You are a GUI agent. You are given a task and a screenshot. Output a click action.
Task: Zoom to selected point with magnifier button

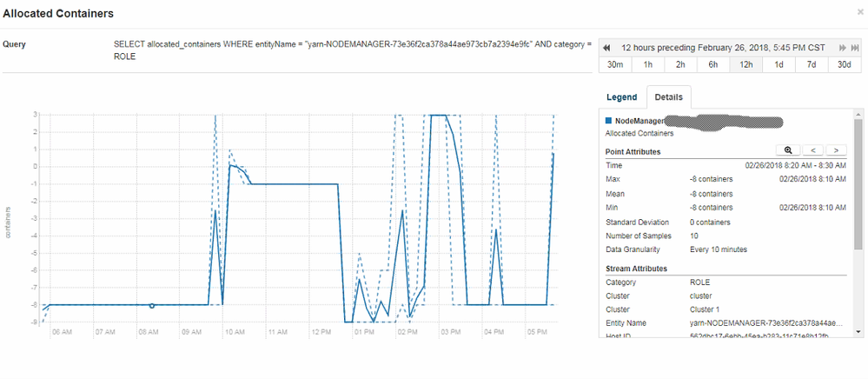[788, 150]
